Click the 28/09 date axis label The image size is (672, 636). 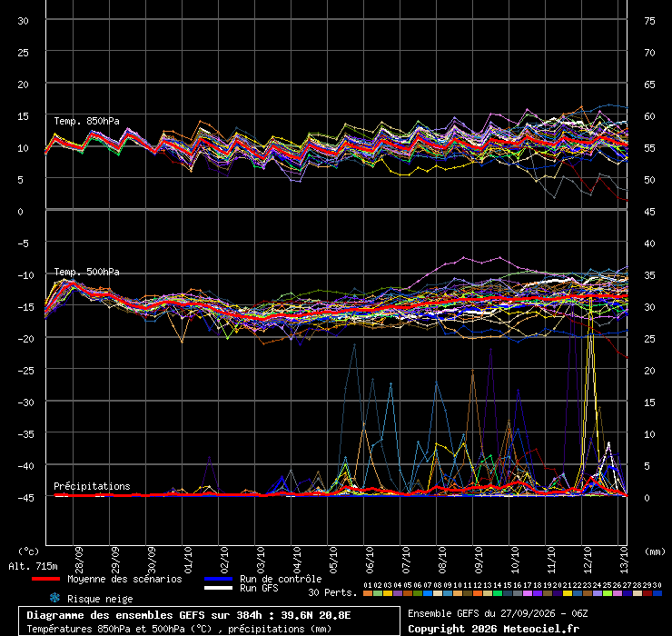(79, 560)
